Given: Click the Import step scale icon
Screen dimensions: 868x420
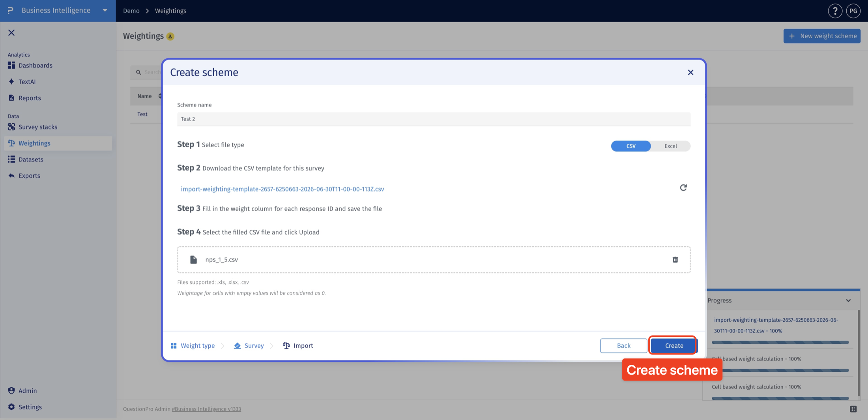Looking at the screenshot, I should click(x=286, y=345).
